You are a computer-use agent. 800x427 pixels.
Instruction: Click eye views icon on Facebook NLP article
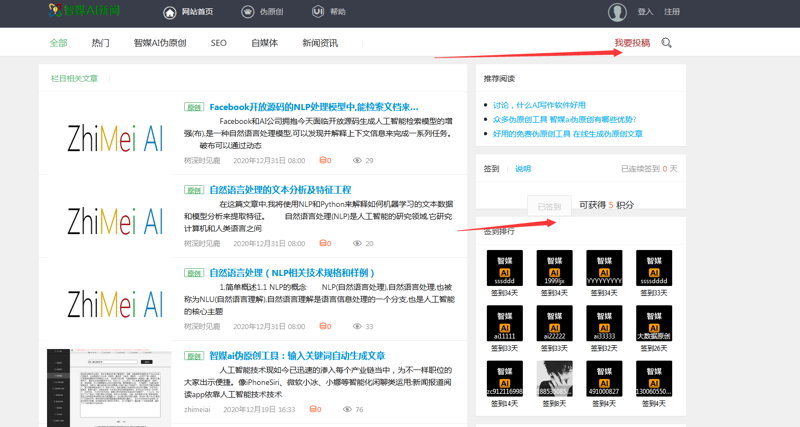tap(357, 160)
